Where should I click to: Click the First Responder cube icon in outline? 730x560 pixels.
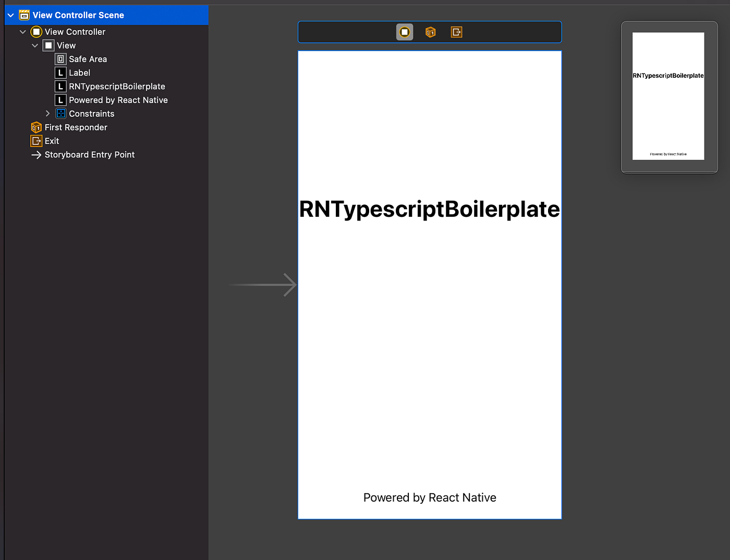click(36, 127)
